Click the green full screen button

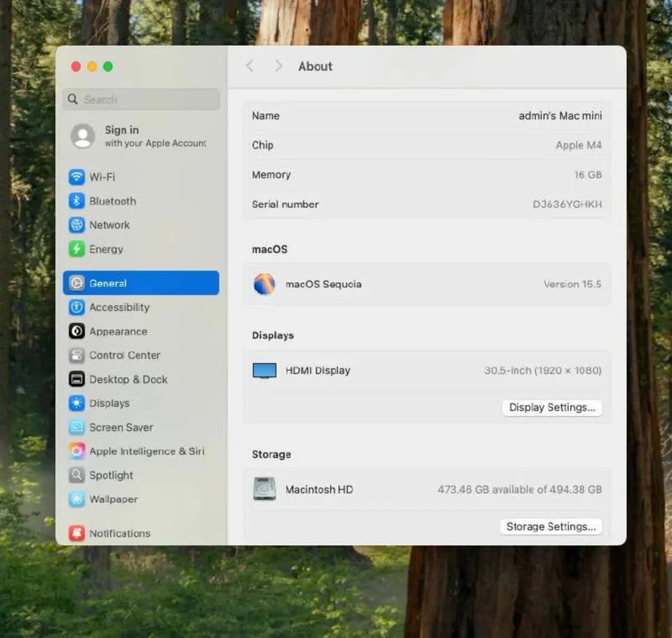pos(108,67)
